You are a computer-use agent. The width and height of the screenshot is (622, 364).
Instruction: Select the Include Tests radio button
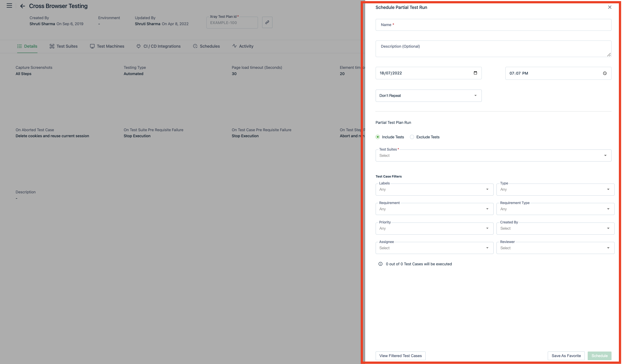(377, 137)
